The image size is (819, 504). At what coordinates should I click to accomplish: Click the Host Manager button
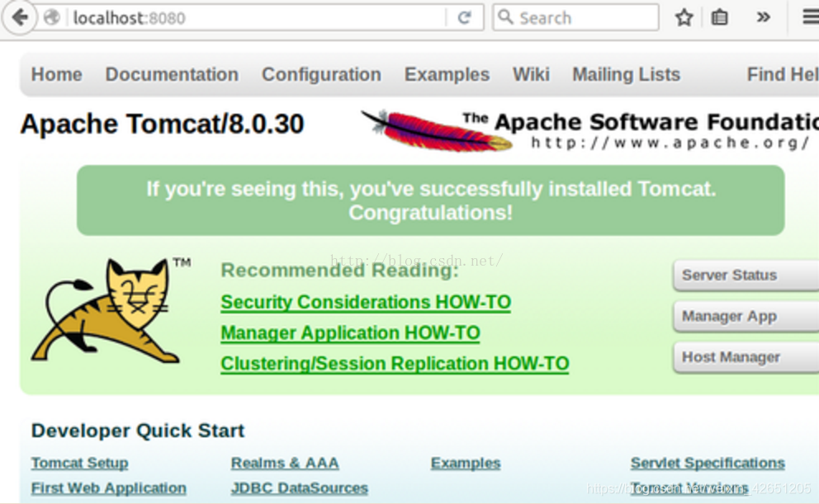click(x=746, y=357)
